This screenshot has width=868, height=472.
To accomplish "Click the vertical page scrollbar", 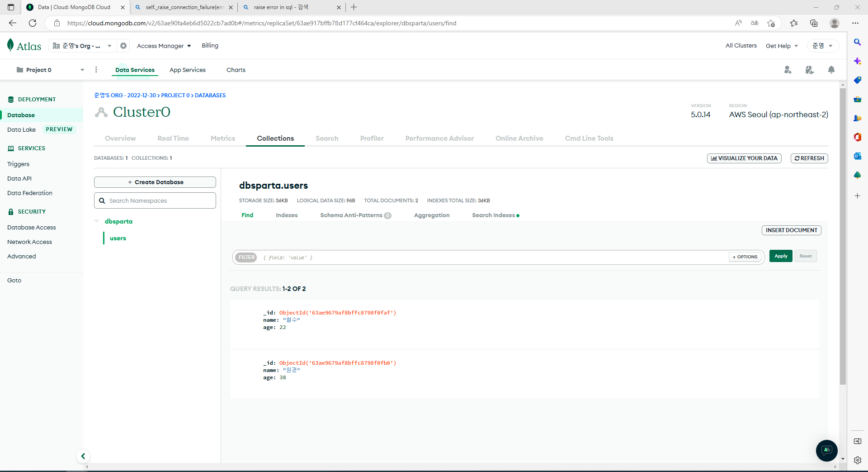I will click(843, 235).
